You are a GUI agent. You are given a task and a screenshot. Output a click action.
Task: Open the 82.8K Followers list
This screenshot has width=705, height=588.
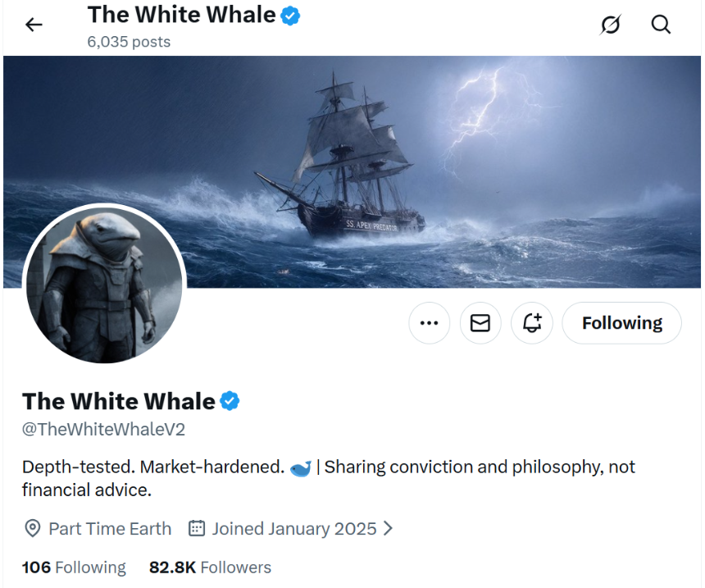(x=208, y=567)
